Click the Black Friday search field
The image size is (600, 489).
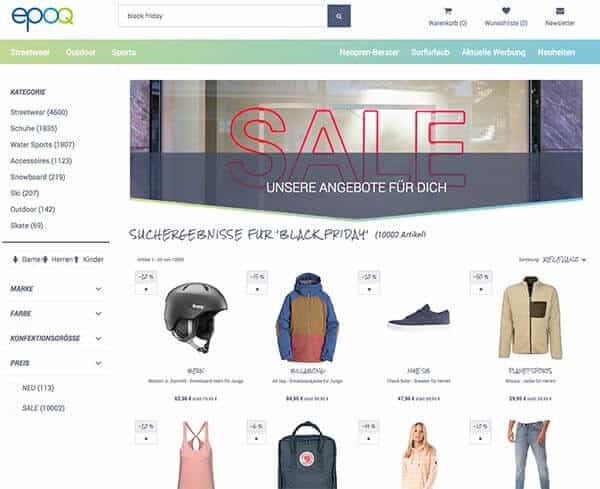tap(223, 16)
